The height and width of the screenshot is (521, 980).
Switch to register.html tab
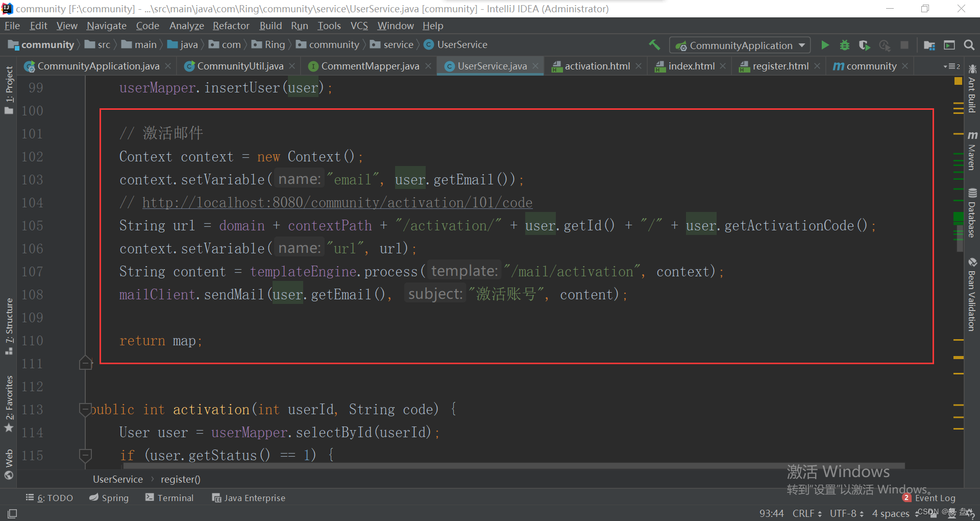click(x=780, y=66)
